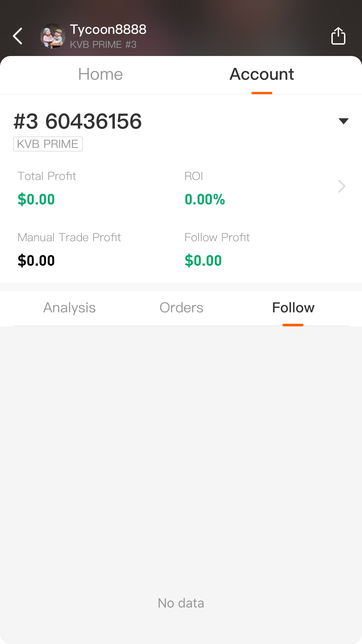Viewport: 362px width, 644px height.
Task: Tap the back arrow icon
Action: point(18,36)
